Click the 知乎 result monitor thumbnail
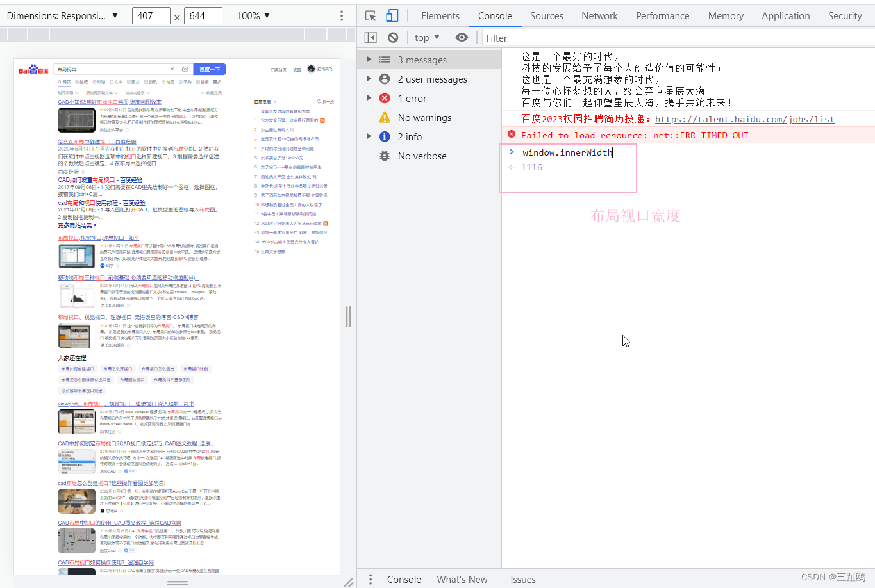Screen dimensions: 875x588 tap(76, 256)
